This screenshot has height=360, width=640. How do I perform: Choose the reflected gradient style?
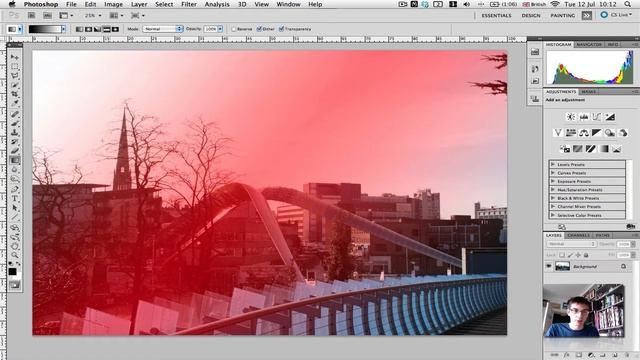(x=107, y=29)
